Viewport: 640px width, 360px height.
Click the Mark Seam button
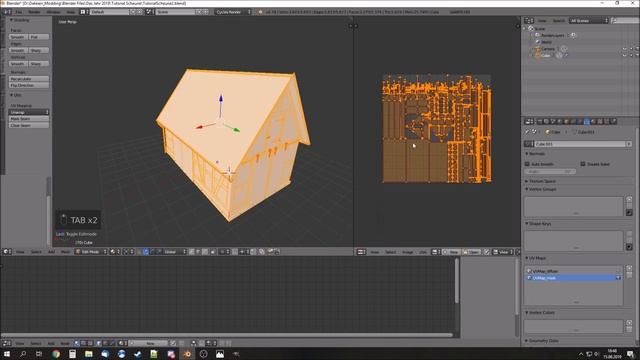[x=29, y=119]
